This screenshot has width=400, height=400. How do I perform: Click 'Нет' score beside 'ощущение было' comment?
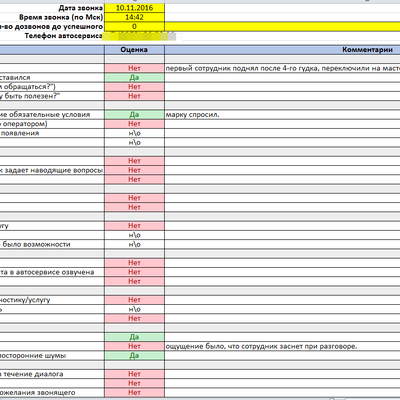(134, 346)
